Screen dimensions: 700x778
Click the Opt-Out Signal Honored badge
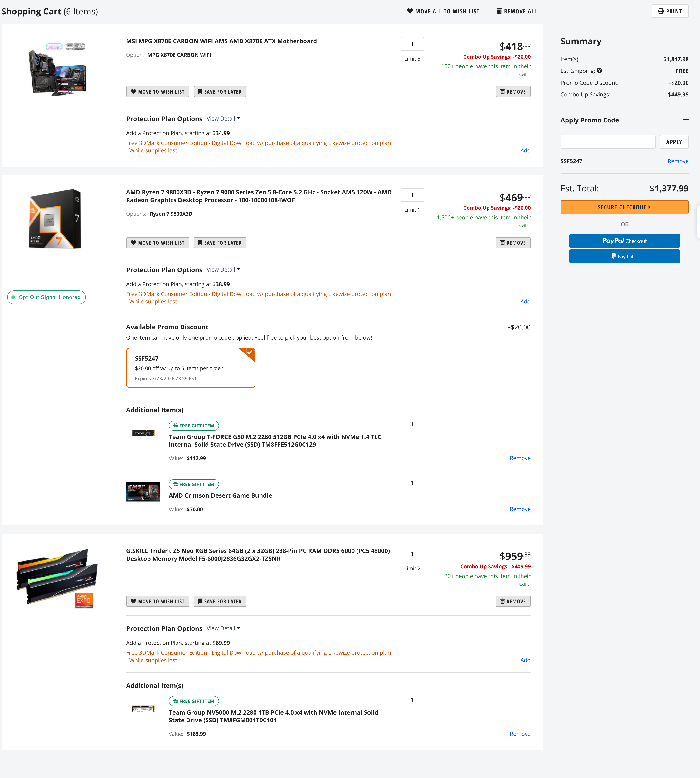point(46,297)
